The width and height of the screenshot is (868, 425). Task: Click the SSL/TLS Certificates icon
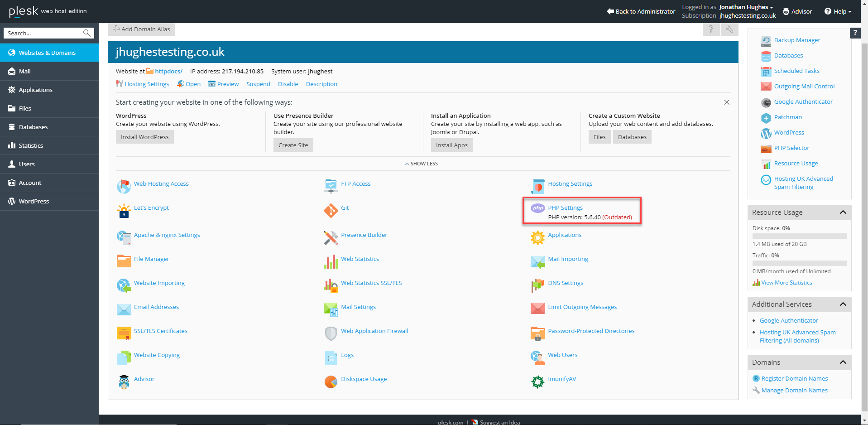click(x=124, y=333)
